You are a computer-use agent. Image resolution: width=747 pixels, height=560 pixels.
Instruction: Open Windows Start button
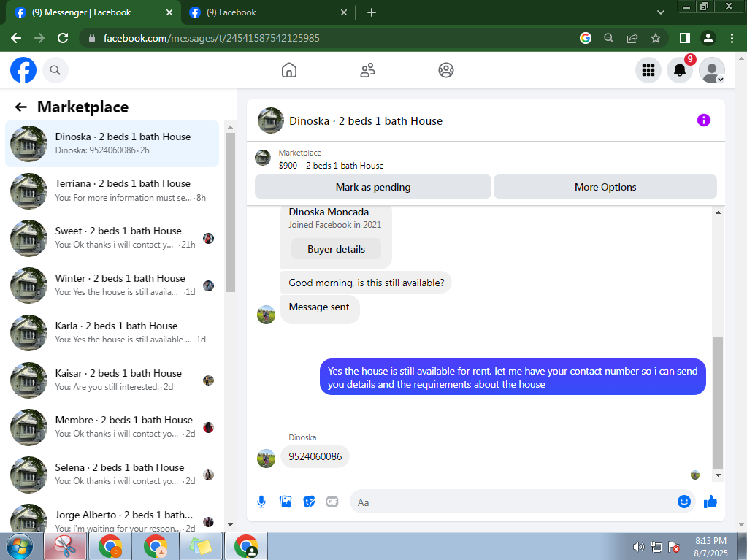pos(19,546)
